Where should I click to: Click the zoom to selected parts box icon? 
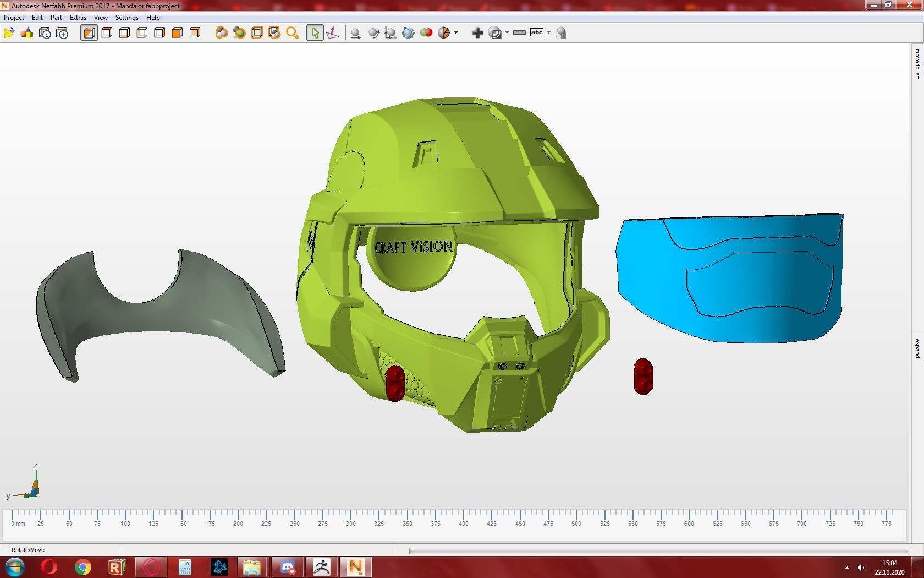[274, 33]
